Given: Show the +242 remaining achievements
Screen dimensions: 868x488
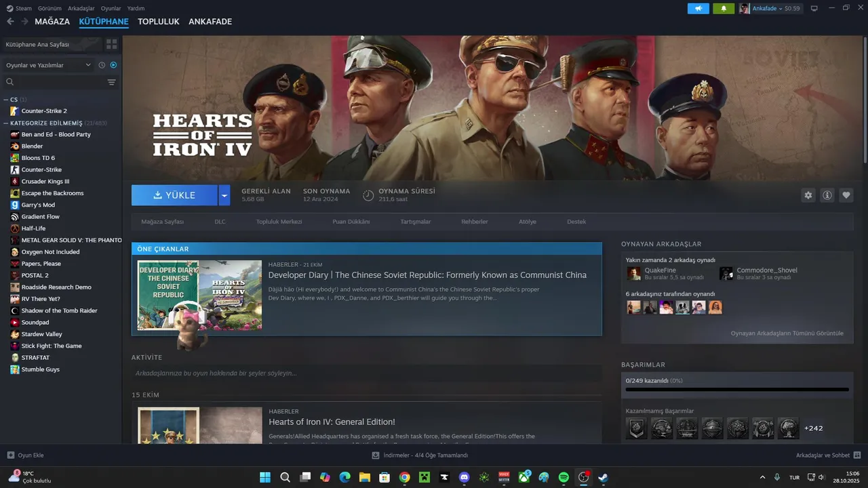Looking at the screenshot, I should tap(813, 428).
